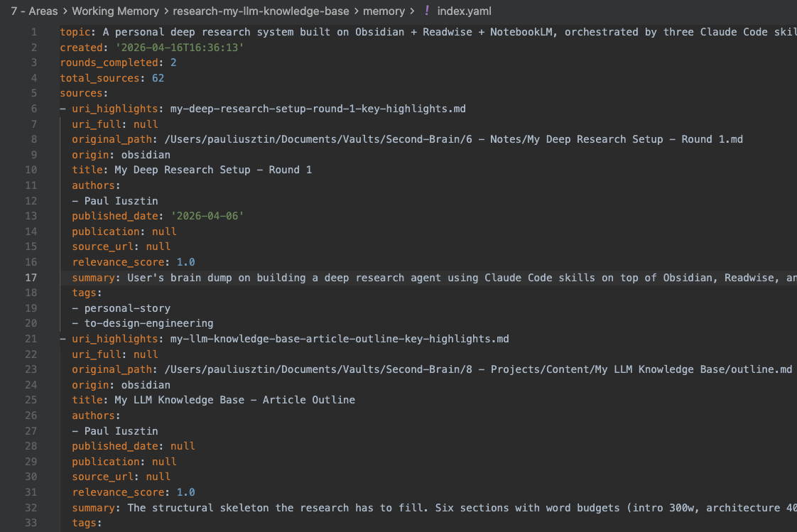Click 'origin: obsidian' on line 24
This screenshot has height=532, width=797.
[x=121, y=385]
